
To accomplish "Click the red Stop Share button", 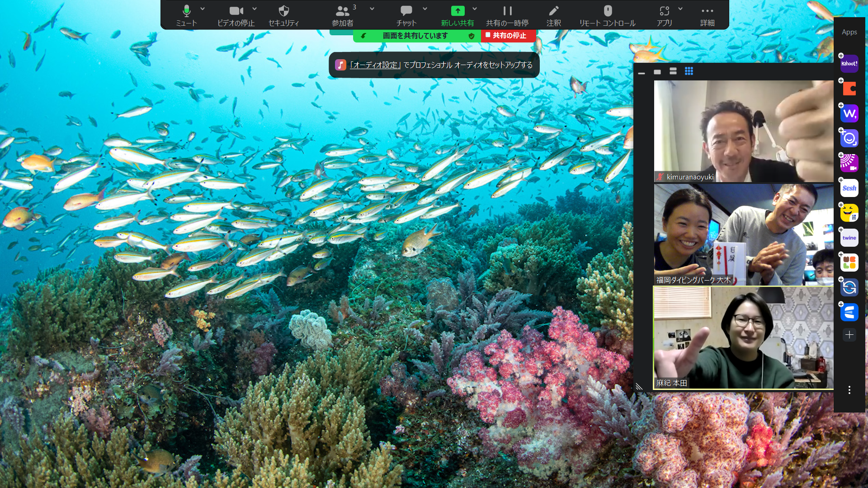I will tap(508, 36).
